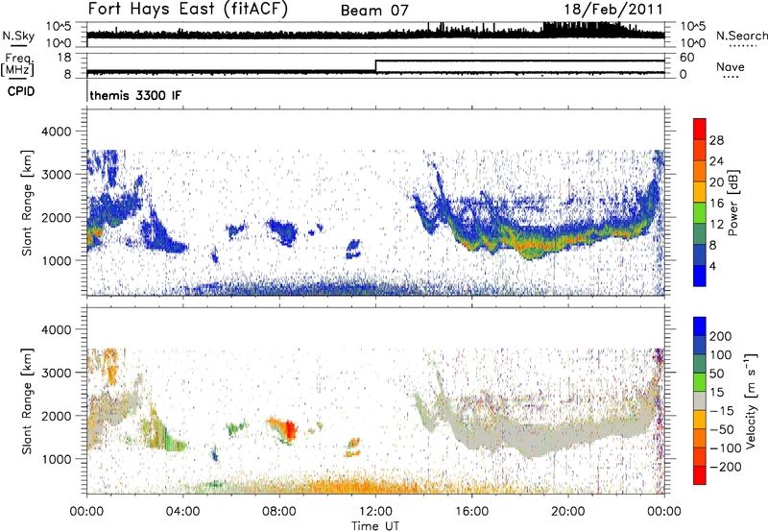Click the '16' label on power color bar
Viewport: 768px width, 532px height.
[x=716, y=204]
